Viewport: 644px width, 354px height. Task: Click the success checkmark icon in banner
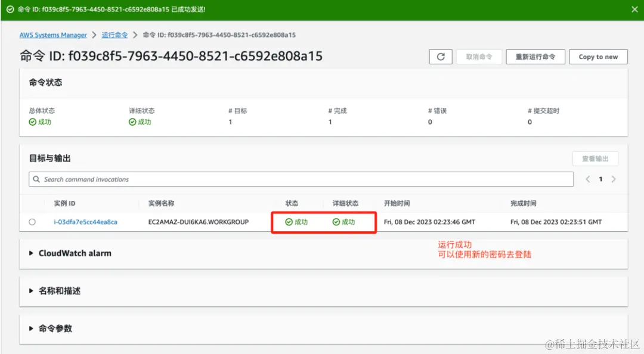click(x=10, y=10)
